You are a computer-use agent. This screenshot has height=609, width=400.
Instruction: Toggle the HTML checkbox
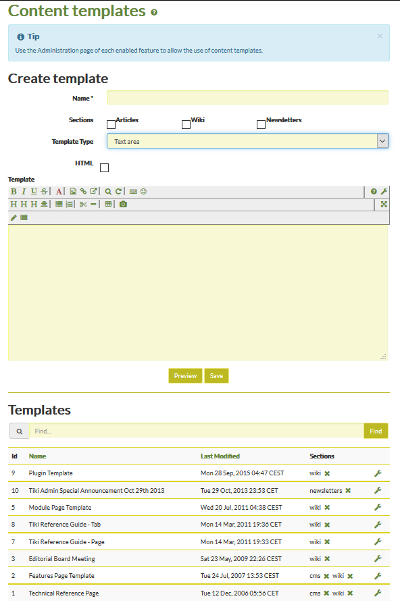click(104, 167)
